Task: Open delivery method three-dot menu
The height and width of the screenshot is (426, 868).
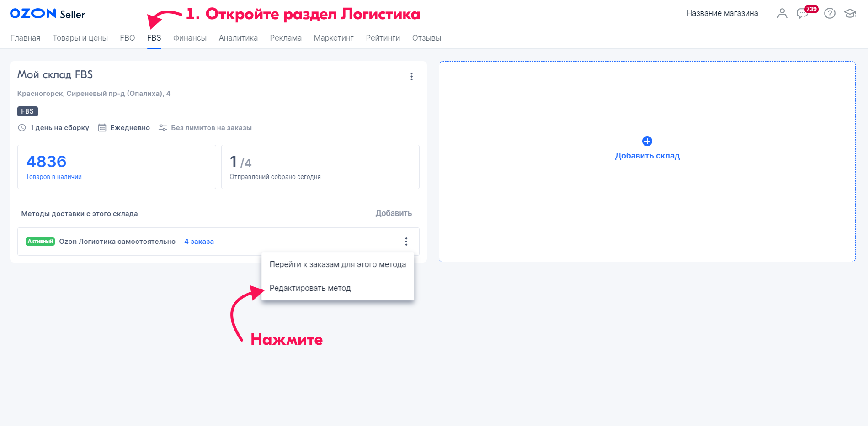Action: tap(406, 242)
